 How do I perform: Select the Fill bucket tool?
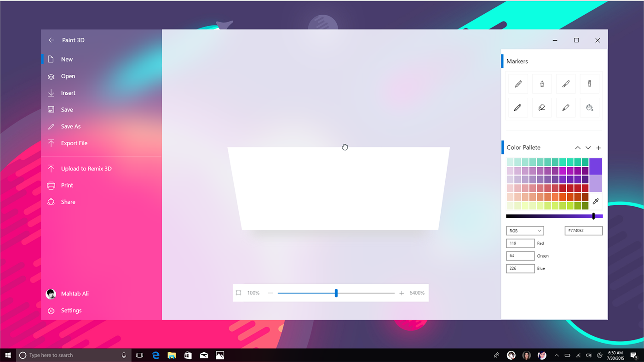590,107
